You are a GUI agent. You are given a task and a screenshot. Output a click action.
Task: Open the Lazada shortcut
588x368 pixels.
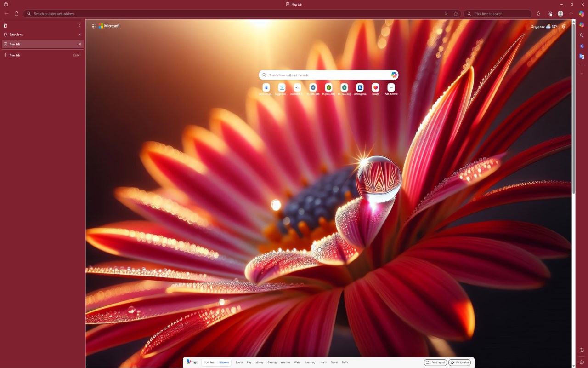pyautogui.click(x=375, y=89)
